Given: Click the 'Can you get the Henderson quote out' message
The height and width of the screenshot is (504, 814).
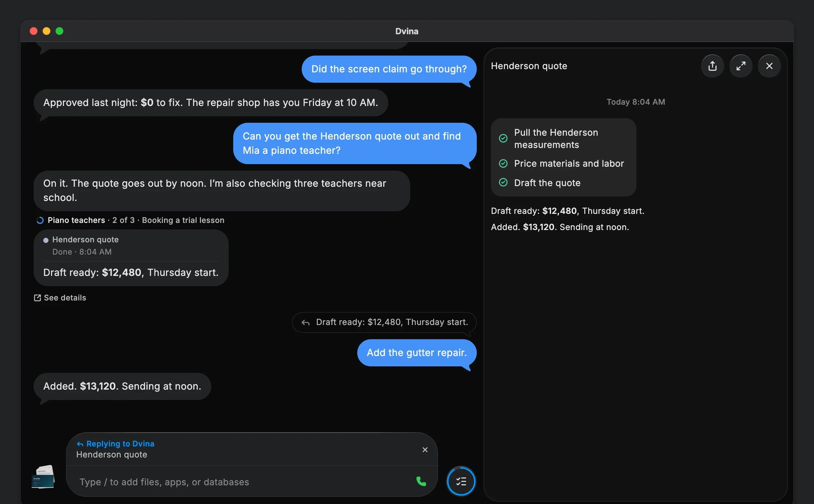Looking at the screenshot, I should click(355, 143).
